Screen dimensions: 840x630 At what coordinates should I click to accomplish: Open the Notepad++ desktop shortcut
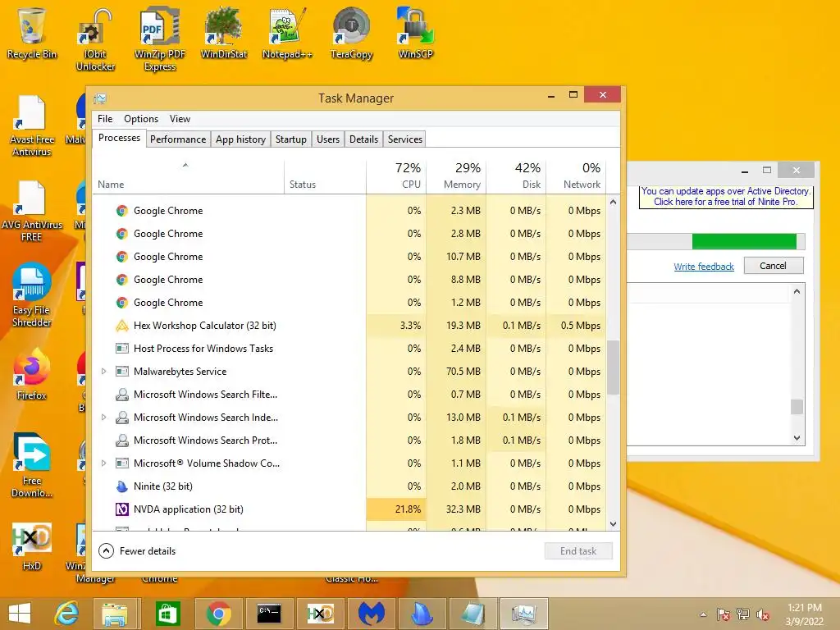tap(287, 32)
